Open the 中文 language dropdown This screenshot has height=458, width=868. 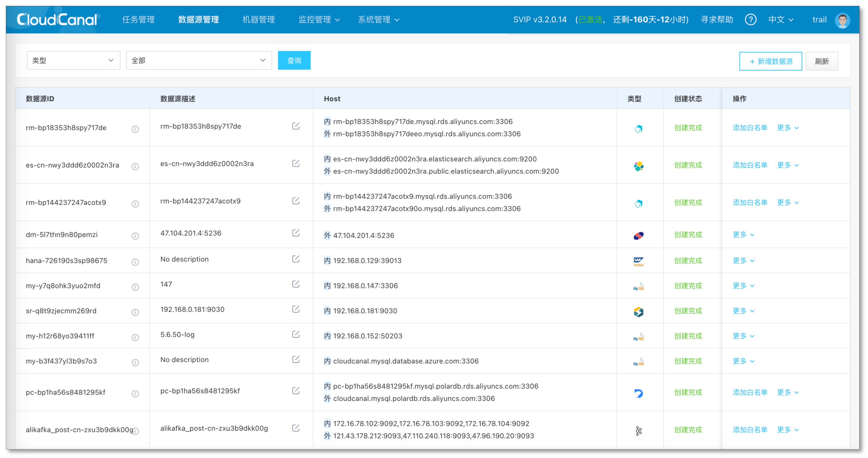click(x=781, y=20)
